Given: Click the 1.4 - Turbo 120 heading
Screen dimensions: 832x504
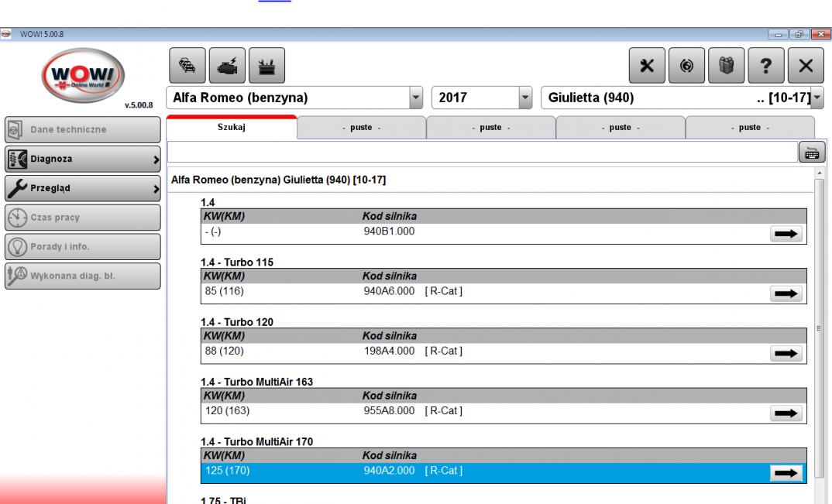Looking at the screenshot, I should tap(237, 322).
